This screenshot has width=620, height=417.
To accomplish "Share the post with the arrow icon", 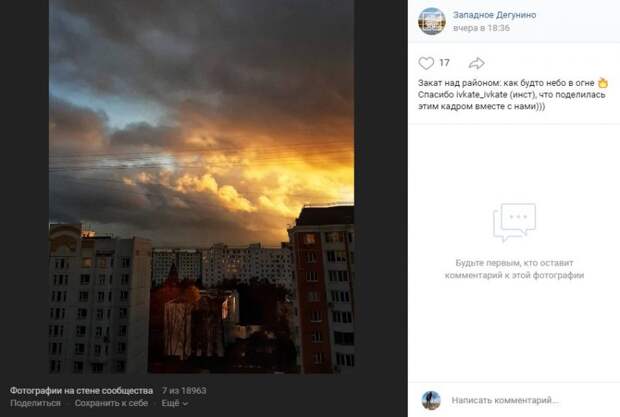I will pyautogui.click(x=476, y=63).
